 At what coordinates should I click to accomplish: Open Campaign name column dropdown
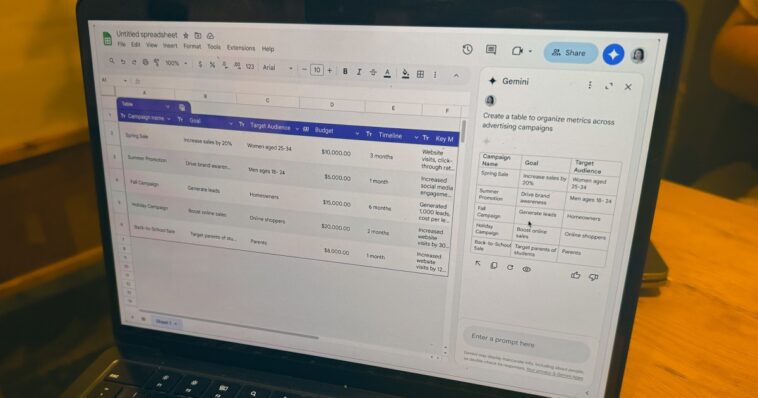[x=169, y=118]
